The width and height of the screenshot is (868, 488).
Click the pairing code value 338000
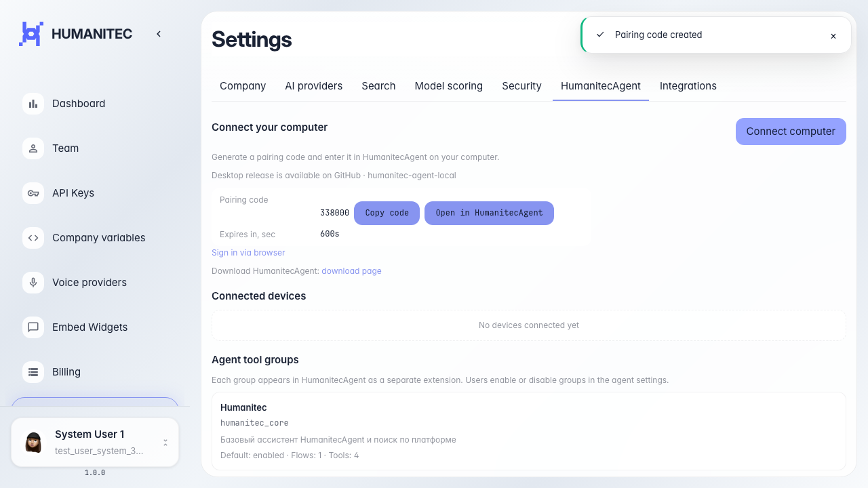pos(334,213)
